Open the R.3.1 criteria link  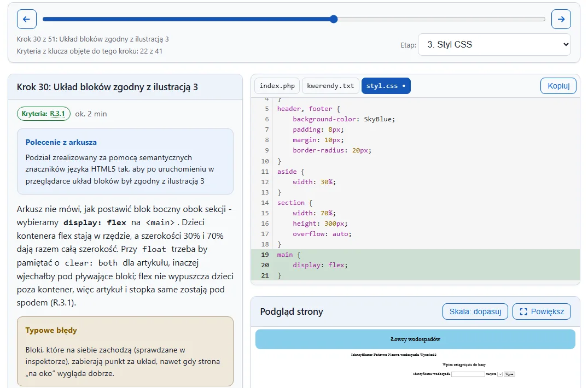[x=57, y=114]
